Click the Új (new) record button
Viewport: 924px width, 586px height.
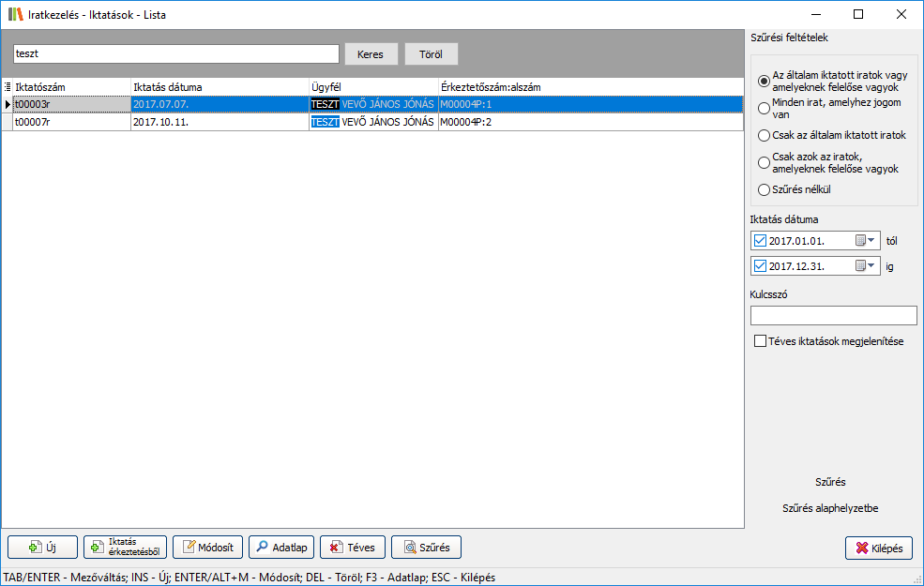pyautogui.click(x=42, y=548)
